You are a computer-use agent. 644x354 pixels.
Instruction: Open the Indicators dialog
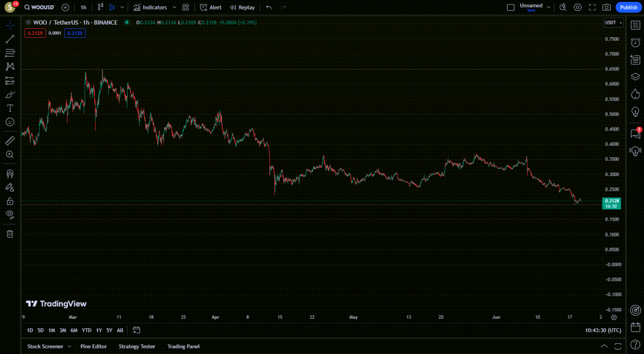(x=150, y=8)
